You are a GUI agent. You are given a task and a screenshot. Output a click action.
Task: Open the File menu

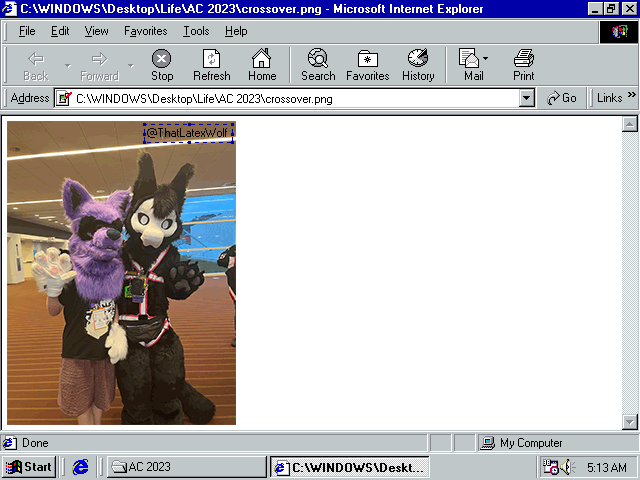pyautogui.click(x=27, y=31)
